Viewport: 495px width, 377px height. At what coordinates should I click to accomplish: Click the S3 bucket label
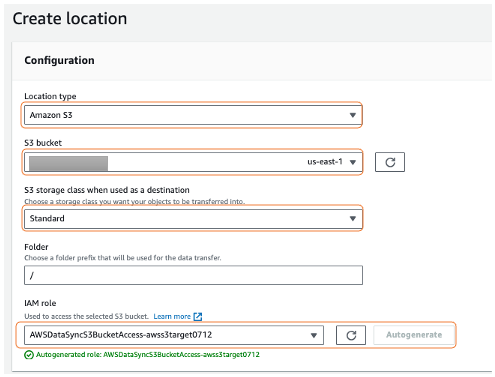coord(43,143)
